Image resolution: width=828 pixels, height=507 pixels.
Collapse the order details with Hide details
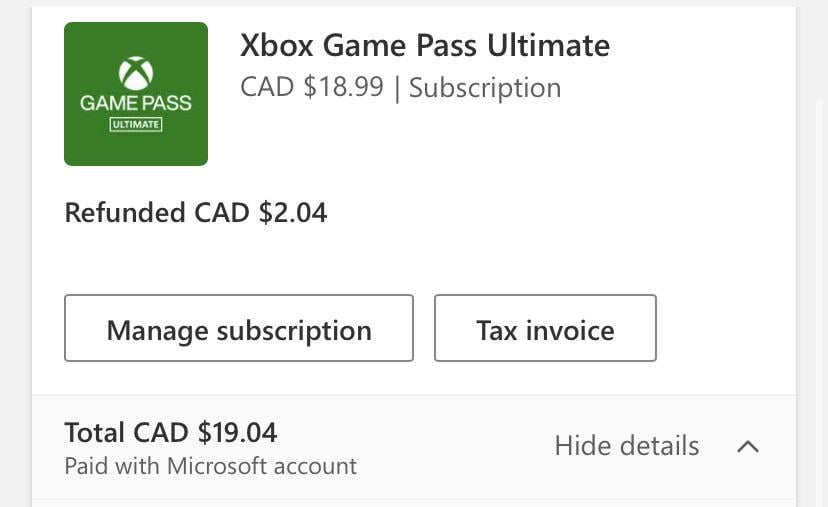pyautogui.click(x=627, y=446)
